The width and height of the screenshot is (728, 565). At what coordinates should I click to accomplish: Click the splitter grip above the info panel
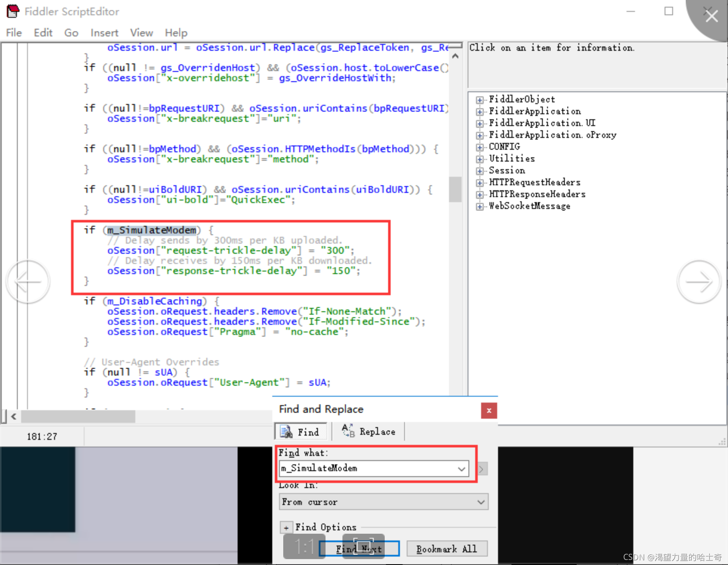455,45
